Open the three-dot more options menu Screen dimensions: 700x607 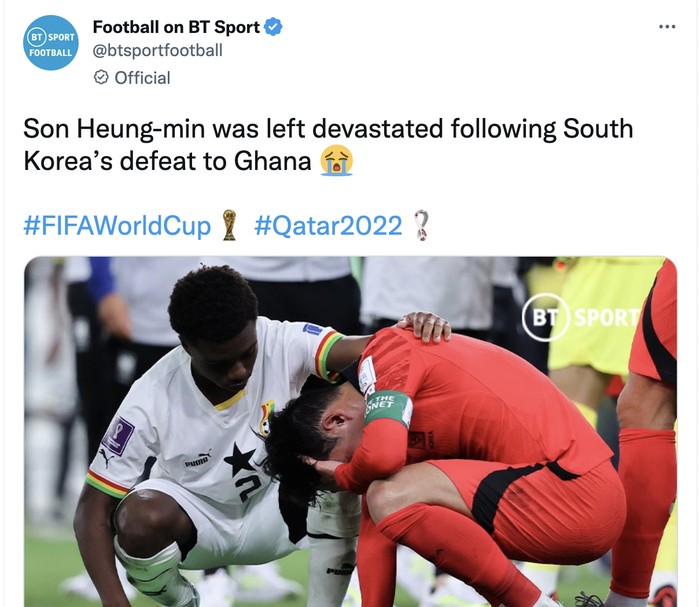pyautogui.click(x=667, y=27)
